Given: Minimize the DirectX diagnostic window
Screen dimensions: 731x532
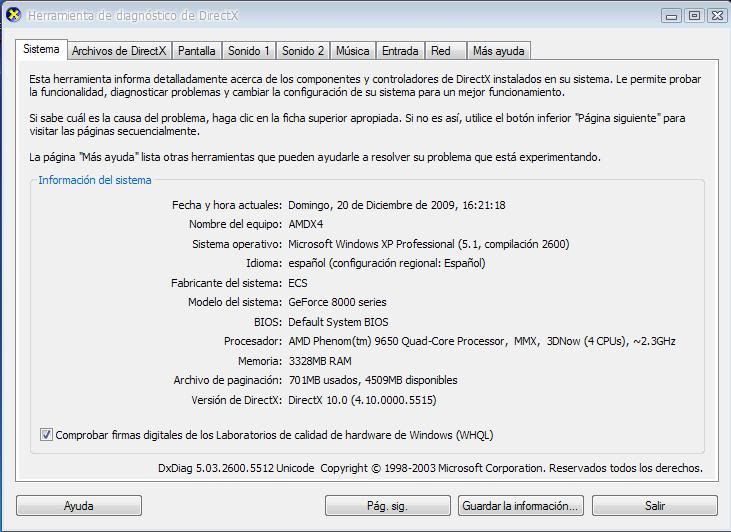Looking at the screenshot, I should (671, 16).
